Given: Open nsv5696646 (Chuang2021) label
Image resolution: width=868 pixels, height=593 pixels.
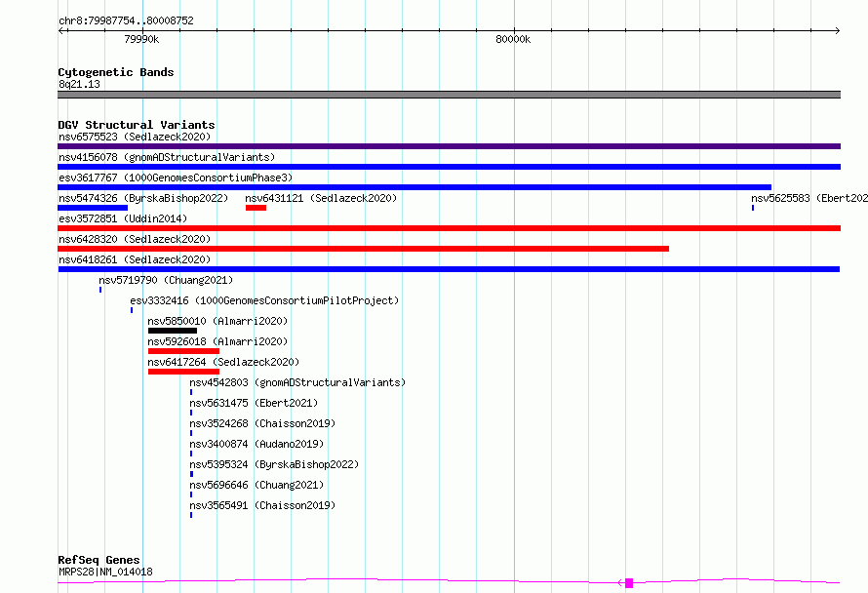Looking at the screenshot, I should tap(256, 485).
